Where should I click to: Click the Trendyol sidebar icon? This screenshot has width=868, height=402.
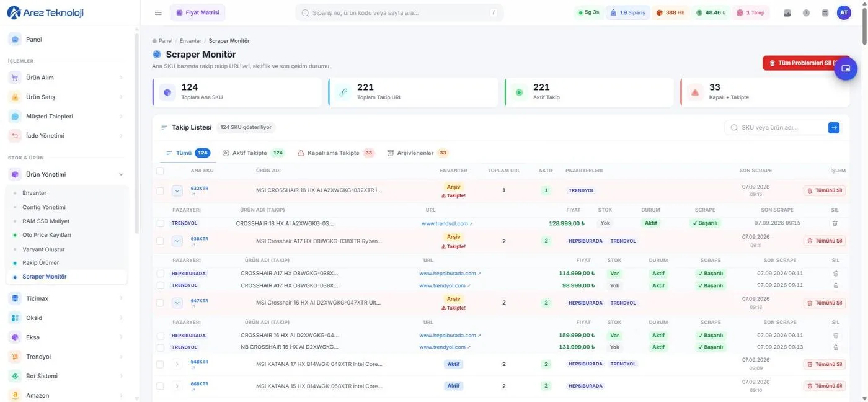pyautogui.click(x=15, y=357)
